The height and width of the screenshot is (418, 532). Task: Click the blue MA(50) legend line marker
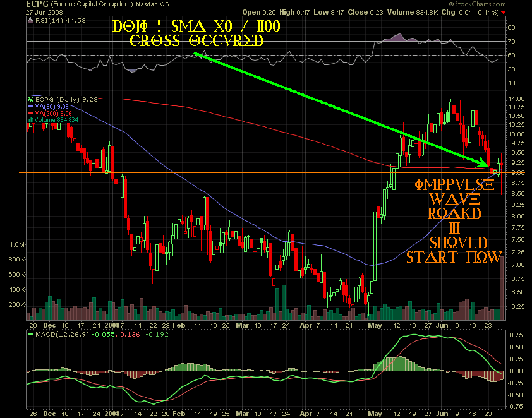(x=30, y=107)
